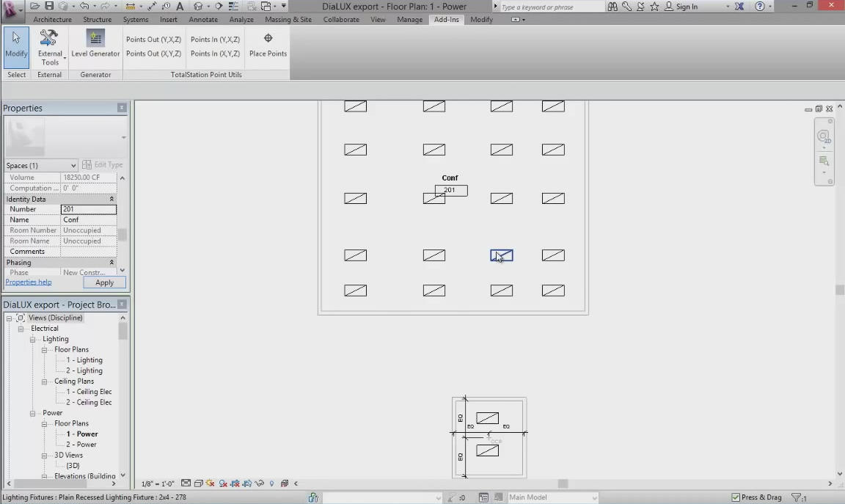Toggle the Press & Drag checkbox
This screenshot has height=504, width=845.
pyautogui.click(x=736, y=497)
